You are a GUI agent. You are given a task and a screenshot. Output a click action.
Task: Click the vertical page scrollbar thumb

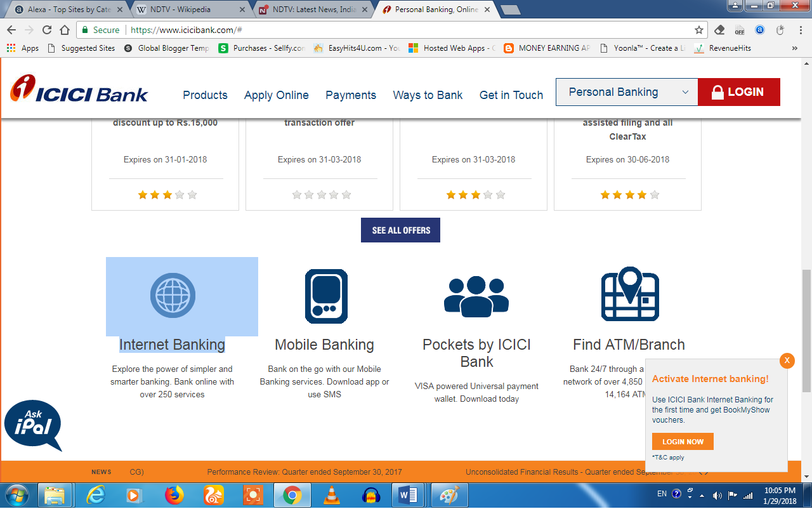(x=806, y=331)
